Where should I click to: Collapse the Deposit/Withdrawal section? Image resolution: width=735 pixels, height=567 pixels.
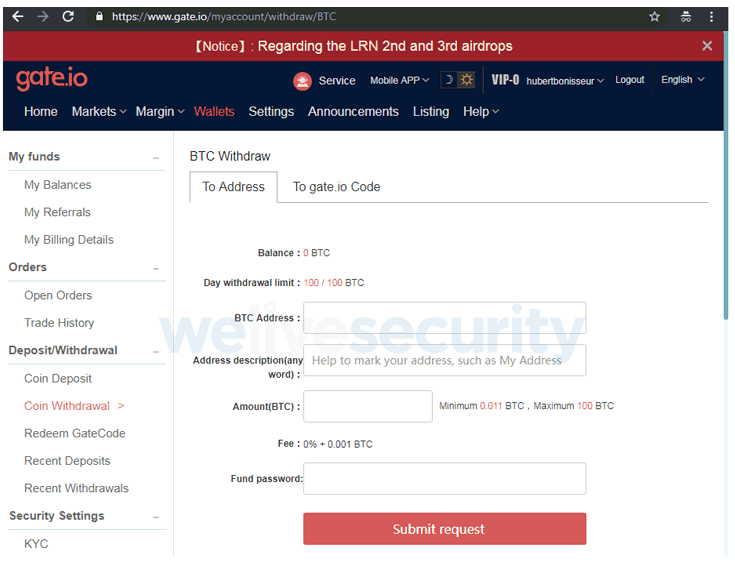pyautogui.click(x=156, y=352)
